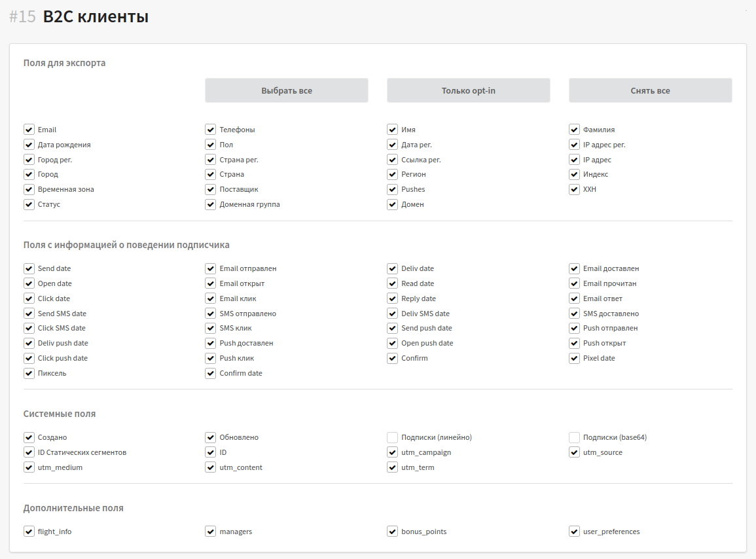Toggle the 'Confirm date' checkbox

click(210, 373)
